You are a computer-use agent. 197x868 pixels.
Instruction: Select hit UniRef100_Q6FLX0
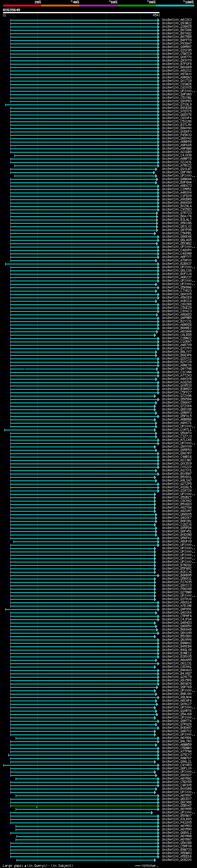pyautogui.click(x=177, y=768)
